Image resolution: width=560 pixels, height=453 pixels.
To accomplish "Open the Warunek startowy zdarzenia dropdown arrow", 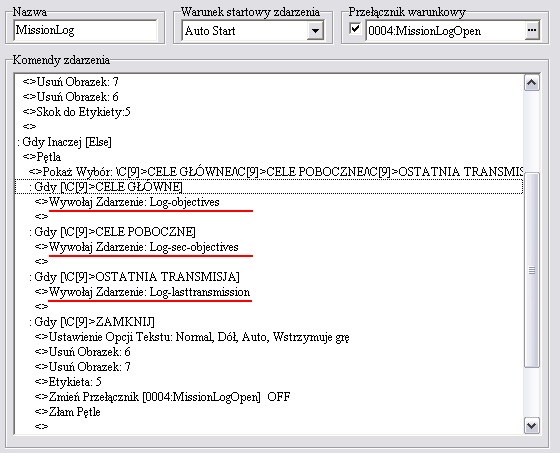I will tap(315, 31).
